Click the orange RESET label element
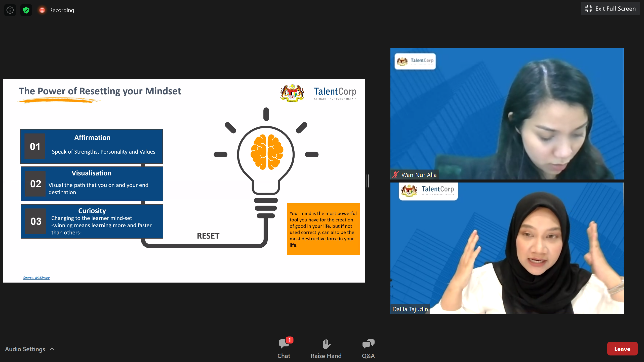Viewport: 644px width, 362px height. coord(208,236)
